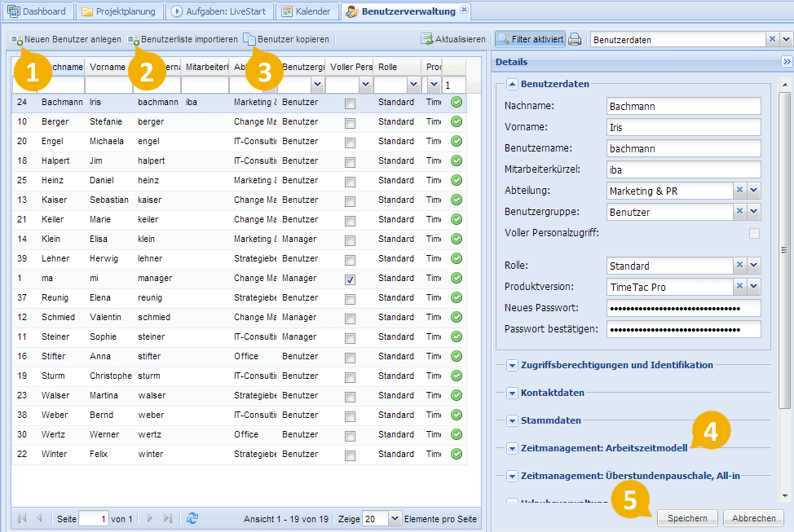Image resolution: width=794 pixels, height=532 pixels.
Task: Toggle Voller Personalzugriff for Bachmann row
Action: (x=350, y=103)
